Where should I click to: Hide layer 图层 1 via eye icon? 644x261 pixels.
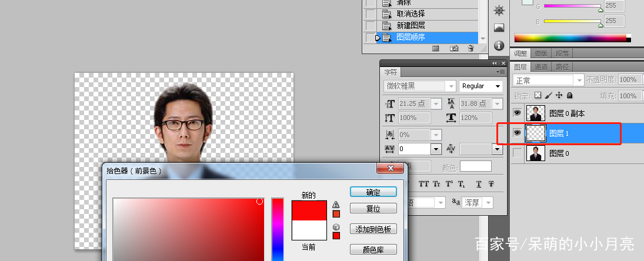pos(518,132)
